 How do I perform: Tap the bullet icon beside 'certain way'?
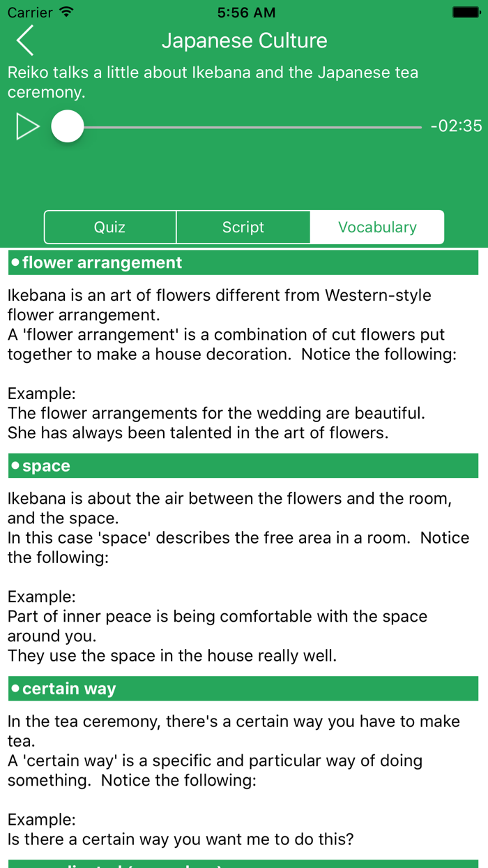pos(15,688)
